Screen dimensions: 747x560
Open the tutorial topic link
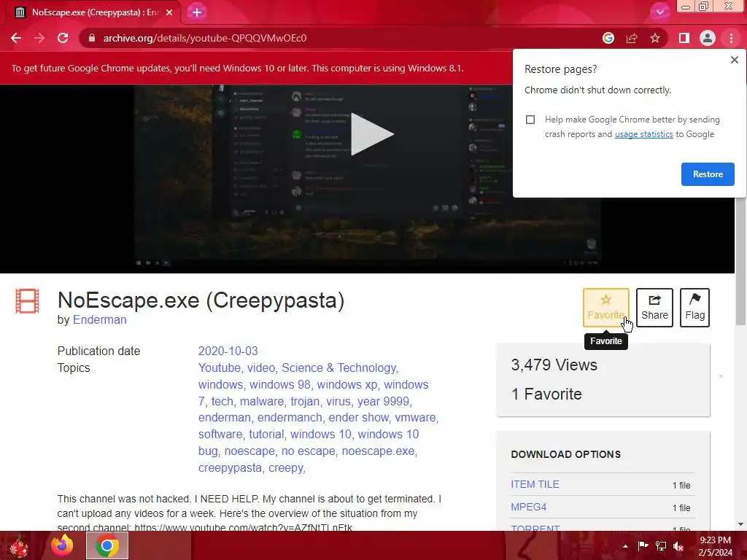point(266,435)
